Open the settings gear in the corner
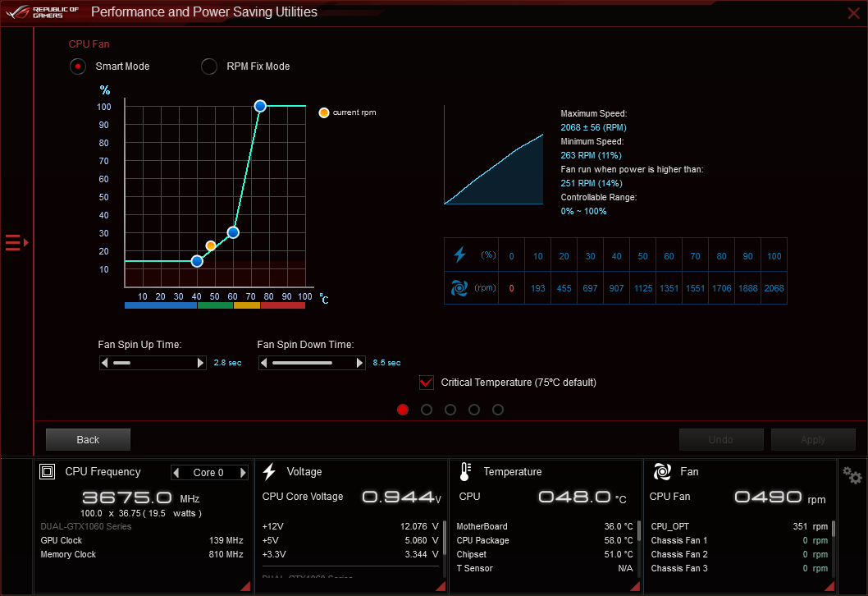This screenshot has width=868, height=596. pyautogui.click(x=851, y=475)
